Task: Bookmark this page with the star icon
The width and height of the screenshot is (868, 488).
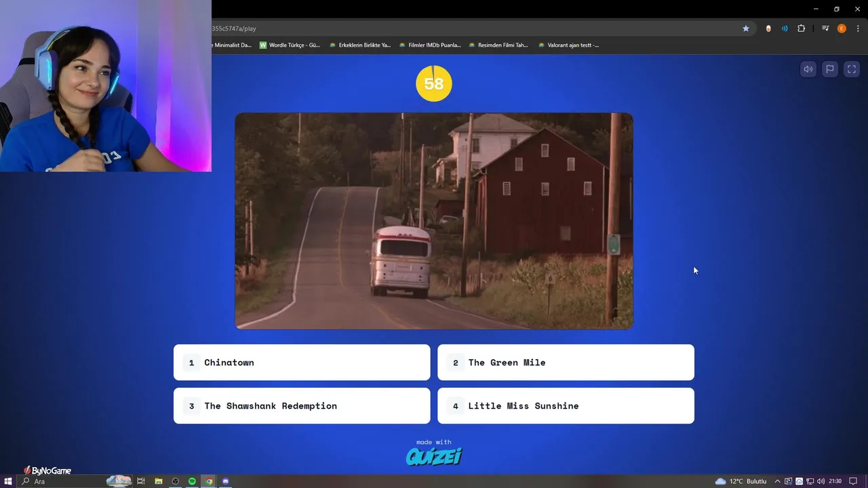Action: (746, 28)
